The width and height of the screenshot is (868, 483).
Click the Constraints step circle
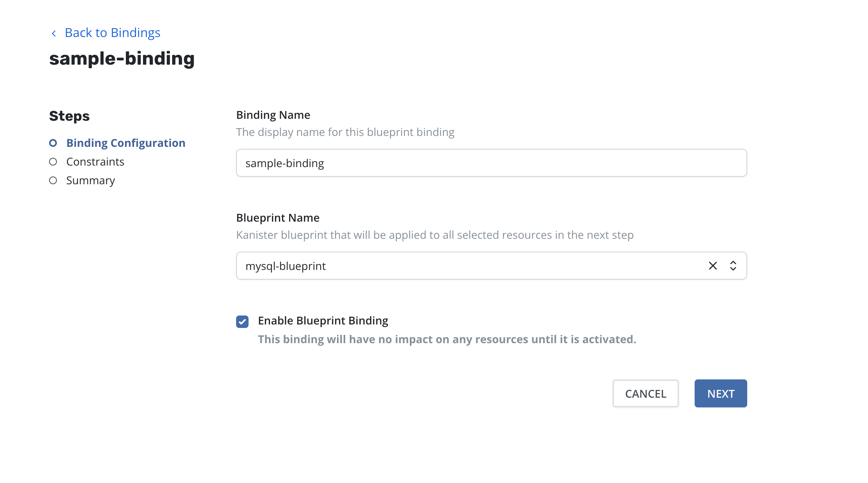point(53,161)
